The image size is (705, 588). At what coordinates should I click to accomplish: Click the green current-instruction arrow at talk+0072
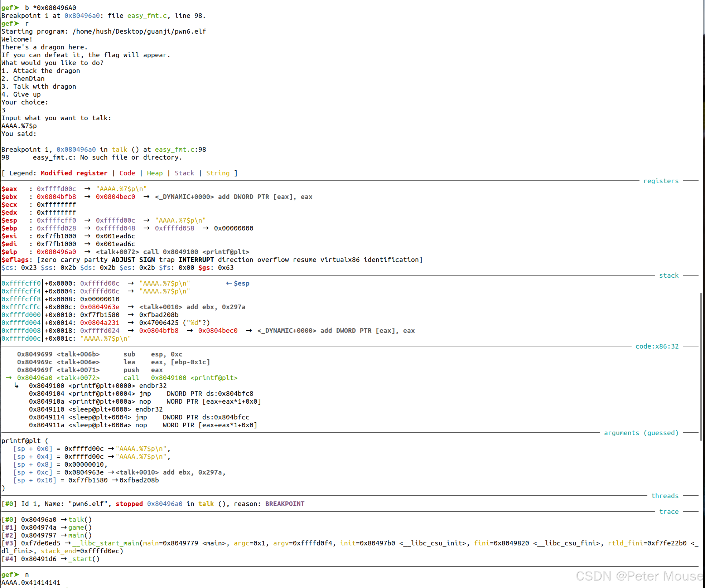(x=9, y=378)
